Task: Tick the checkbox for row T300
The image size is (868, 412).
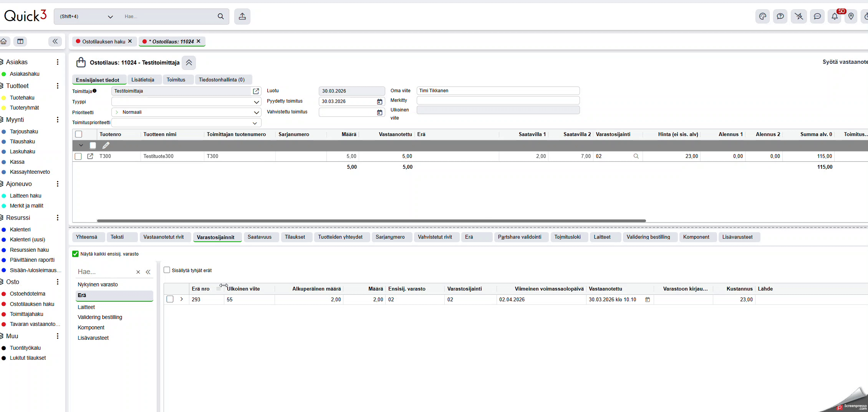Action: click(x=78, y=156)
